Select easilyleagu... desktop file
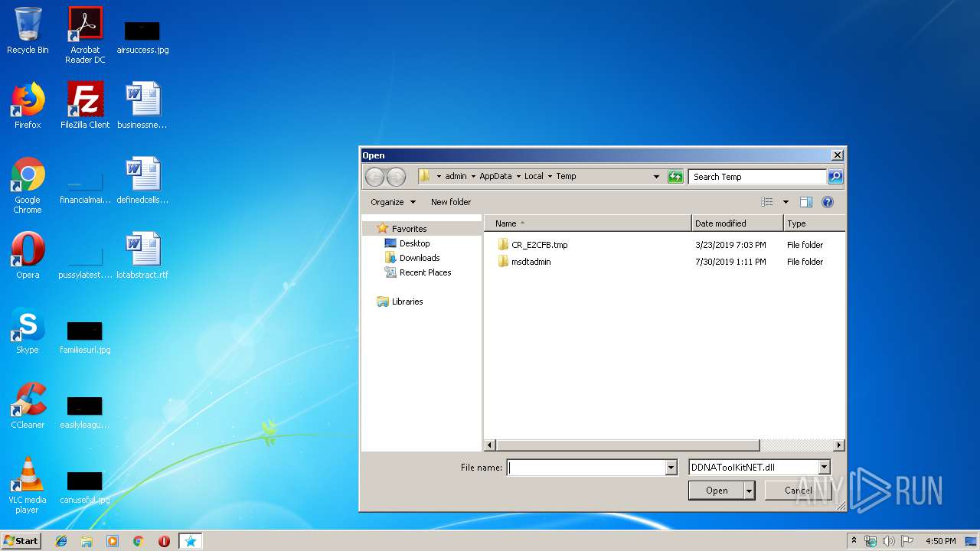Screen dimensions: 980x551 click(85, 412)
